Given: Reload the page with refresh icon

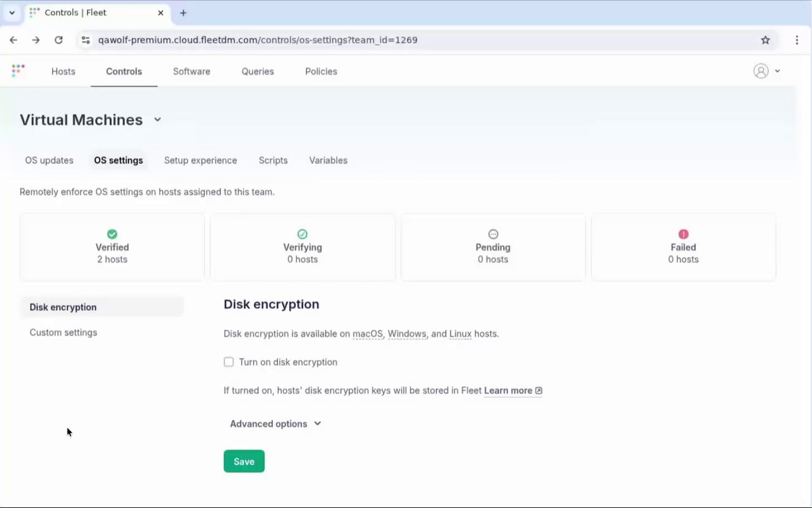Looking at the screenshot, I should click(58, 40).
